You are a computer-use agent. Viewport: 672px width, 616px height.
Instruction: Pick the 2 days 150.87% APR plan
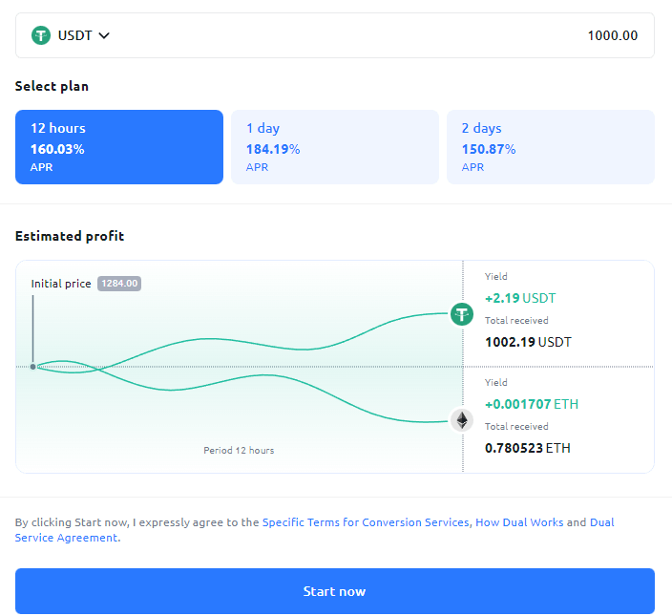(x=550, y=146)
